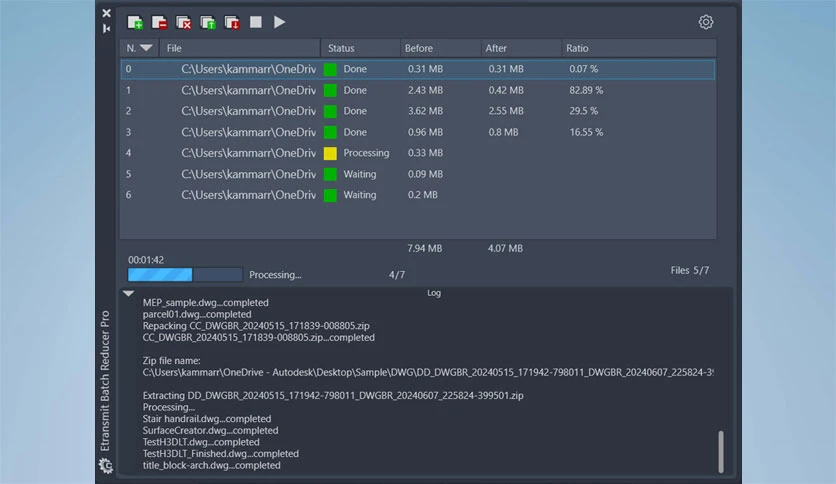Click the 16.55 % ratio cell
Screen dimensions: 836x484
coord(586,132)
